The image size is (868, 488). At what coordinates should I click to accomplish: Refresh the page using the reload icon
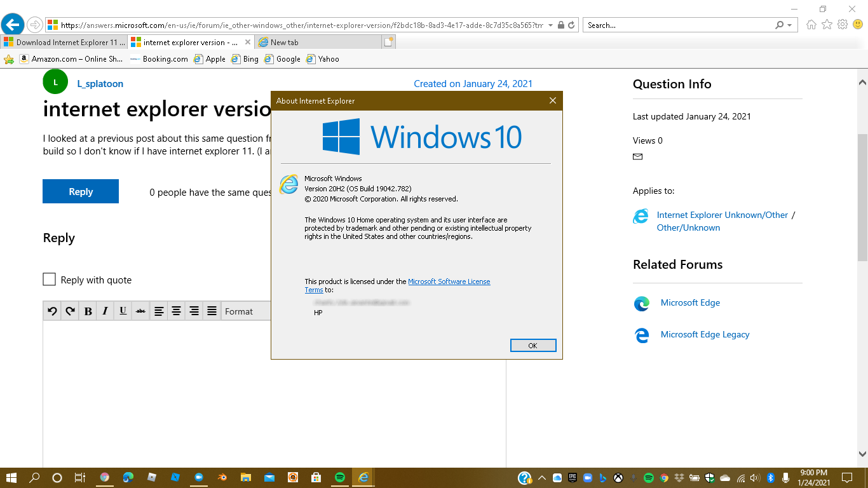coord(571,25)
